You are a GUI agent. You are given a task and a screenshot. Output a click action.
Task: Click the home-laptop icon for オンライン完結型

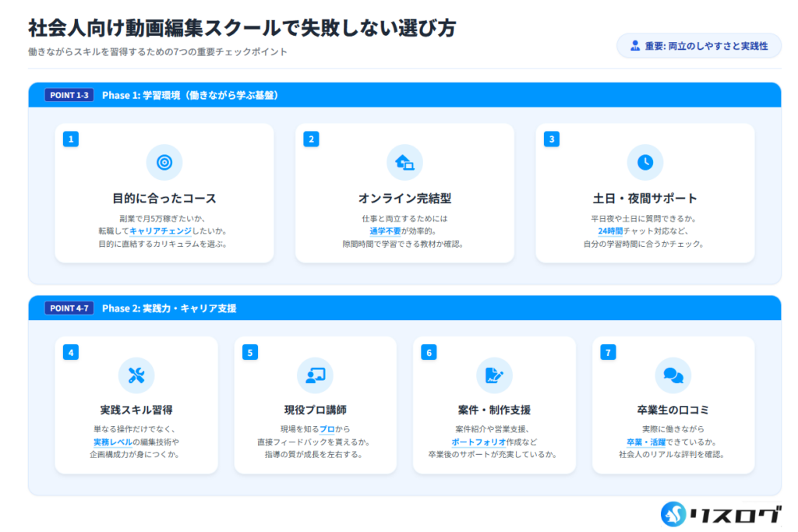[x=404, y=162]
